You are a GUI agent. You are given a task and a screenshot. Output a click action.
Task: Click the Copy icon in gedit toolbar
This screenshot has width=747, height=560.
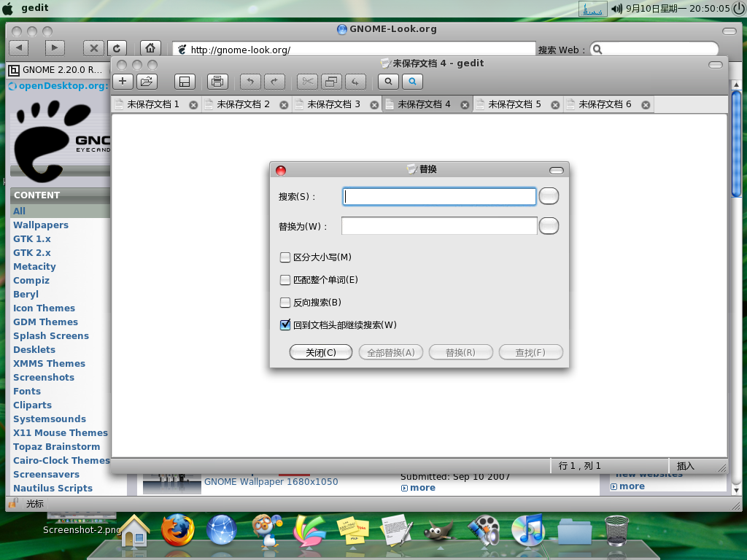[x=332, y=82]
